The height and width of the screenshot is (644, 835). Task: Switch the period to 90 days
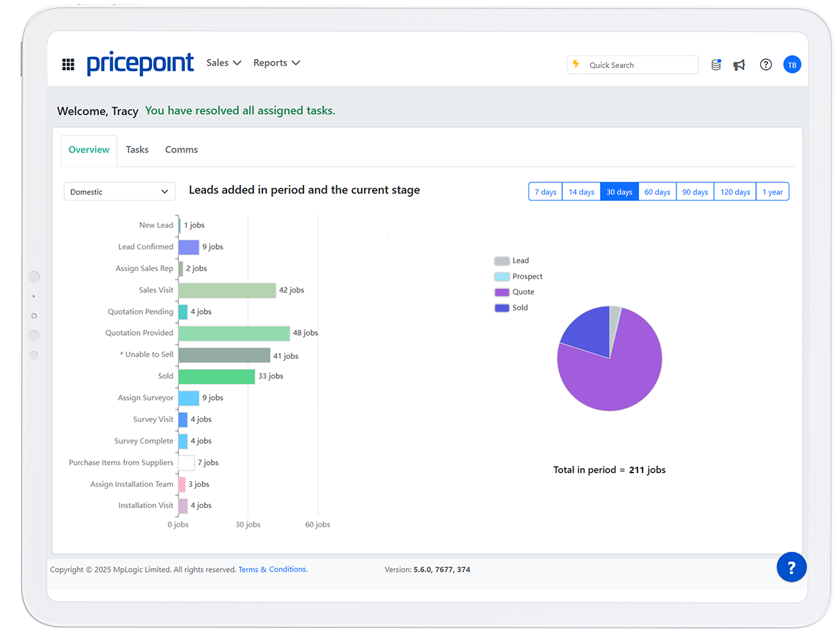pyautogui.click(x=695, y=192)
